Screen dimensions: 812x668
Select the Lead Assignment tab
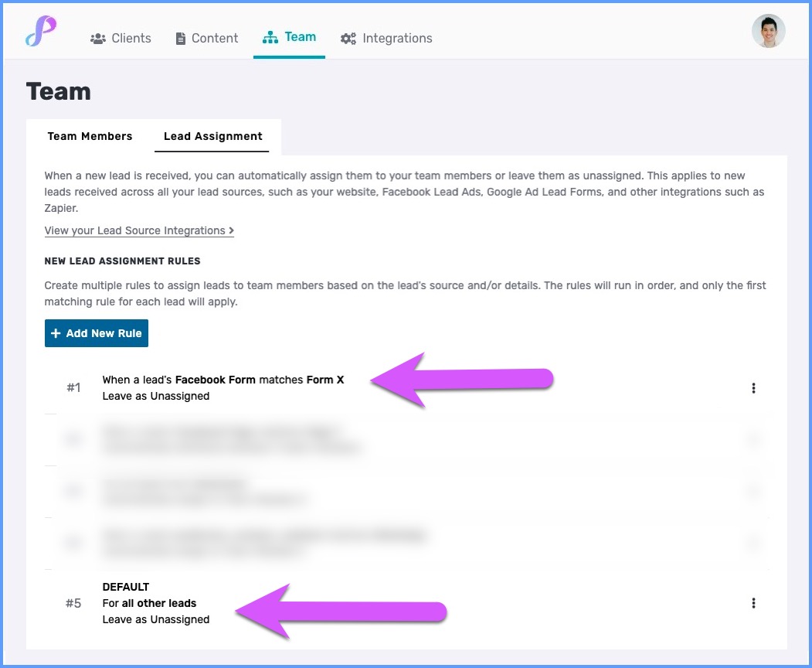coord(212,136)
